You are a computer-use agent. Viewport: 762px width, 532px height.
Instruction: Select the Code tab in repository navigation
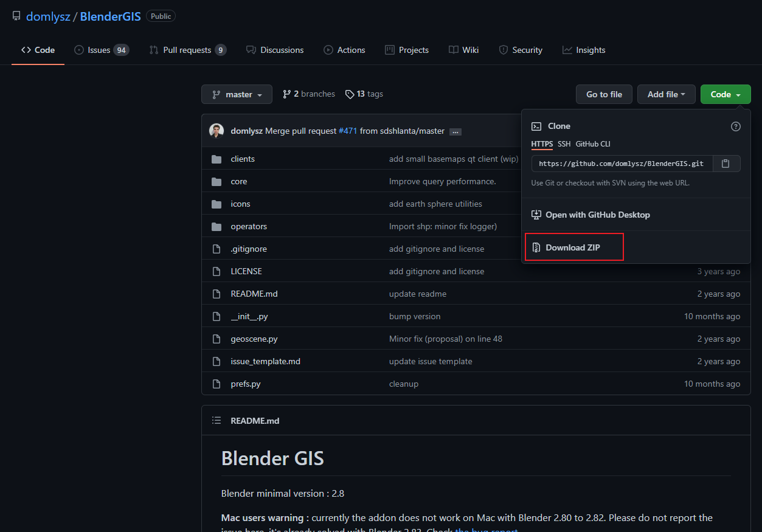(x=38, y=50)
